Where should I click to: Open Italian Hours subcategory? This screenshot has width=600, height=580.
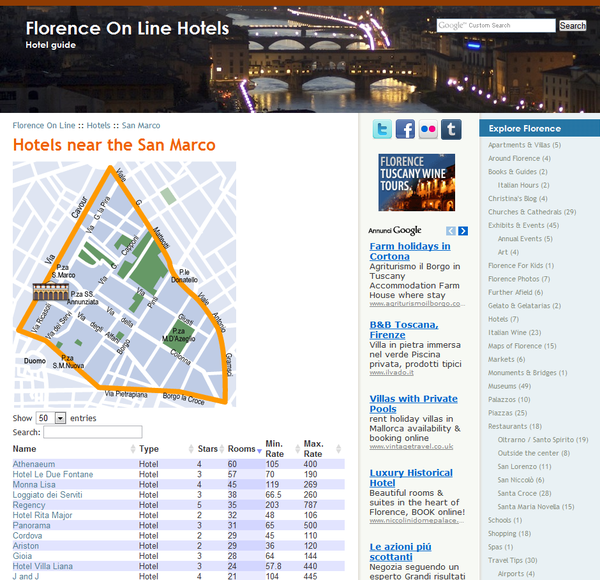[x=523, y=185]
